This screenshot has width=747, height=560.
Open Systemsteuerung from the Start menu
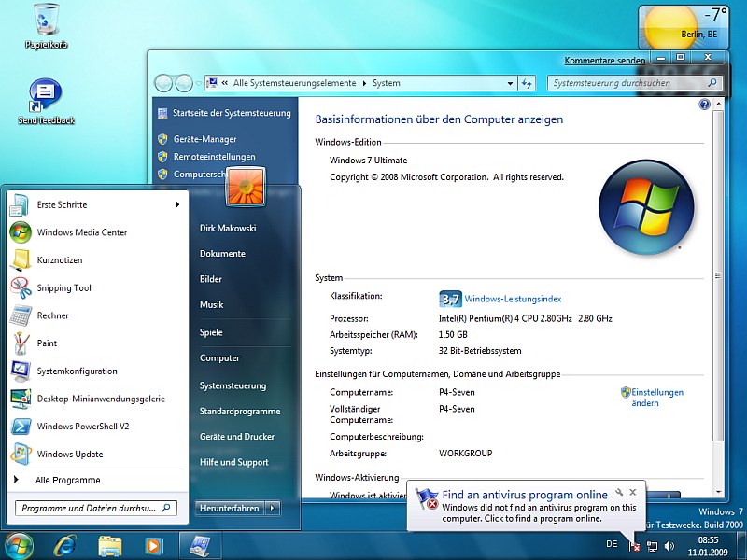pyautogui.click(x=233, y=385)
